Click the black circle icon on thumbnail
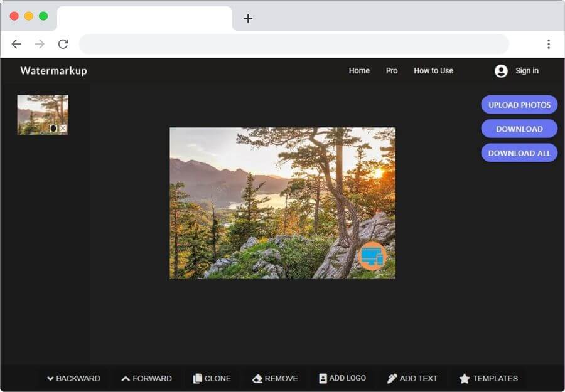Image resolution: width=565 pixels, height=392 pixels. click(x=53, y=129)
